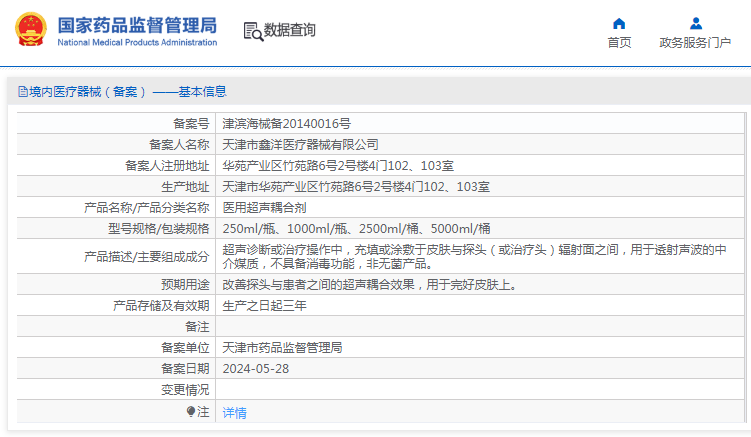Click the 备注 label

tap(197, 327)
